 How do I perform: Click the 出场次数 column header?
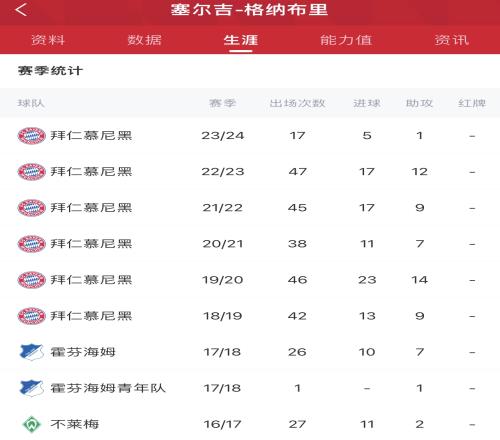(x=297, y=103)
